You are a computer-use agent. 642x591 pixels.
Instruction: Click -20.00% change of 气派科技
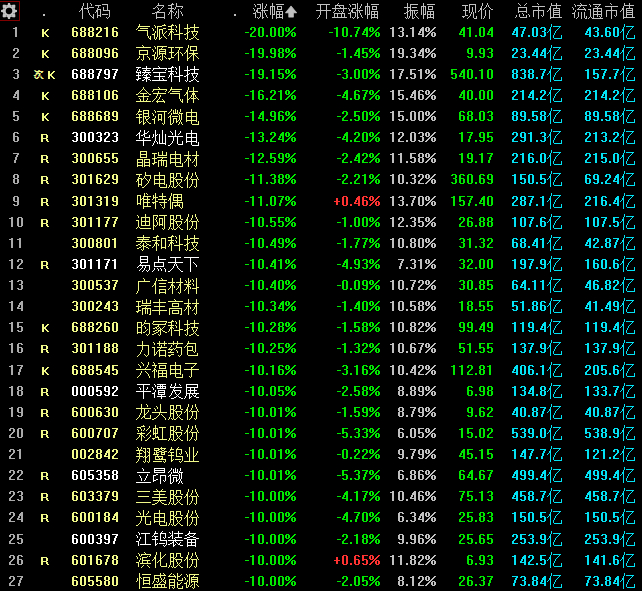[x=270, y=32]
